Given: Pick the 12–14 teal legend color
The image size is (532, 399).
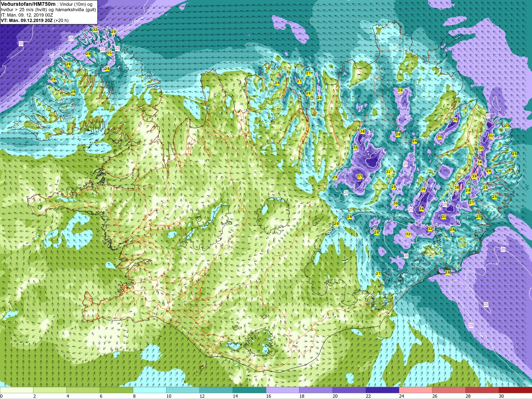Looking at the screenshot, I should [216, 390].
